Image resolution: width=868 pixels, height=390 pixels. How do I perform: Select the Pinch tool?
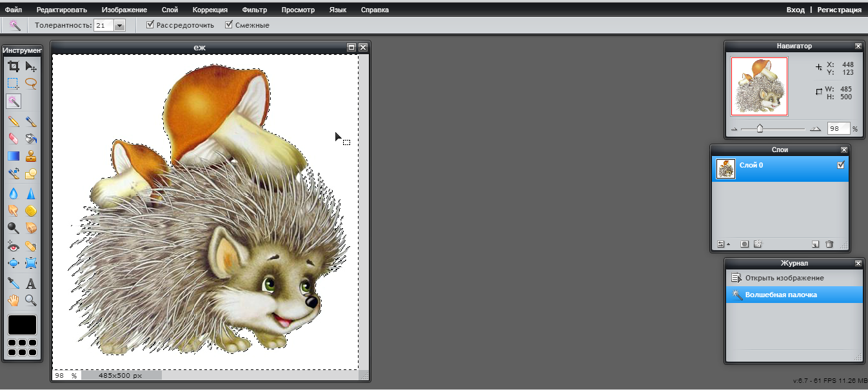[30, 263]
